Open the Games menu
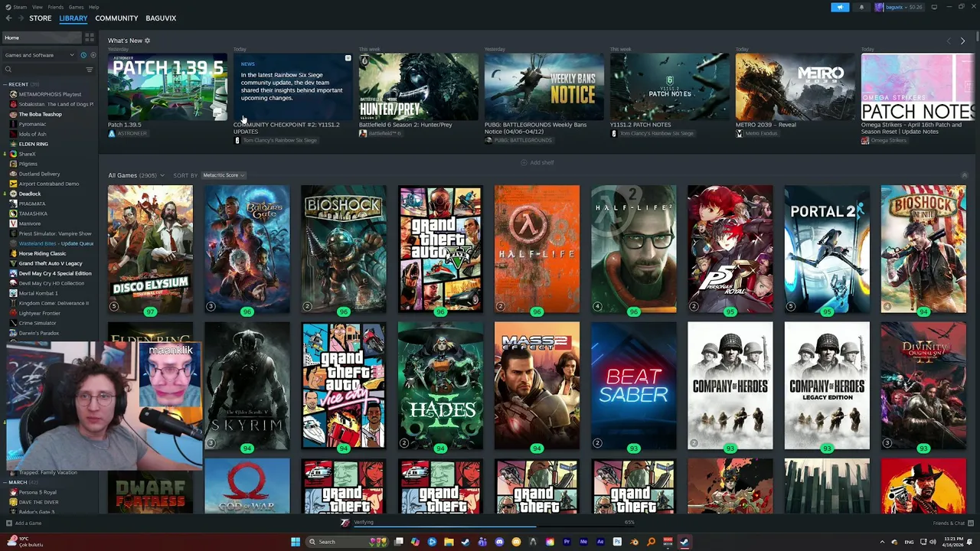980x551 pixels. pyautogui.click(x=77, y=7)
